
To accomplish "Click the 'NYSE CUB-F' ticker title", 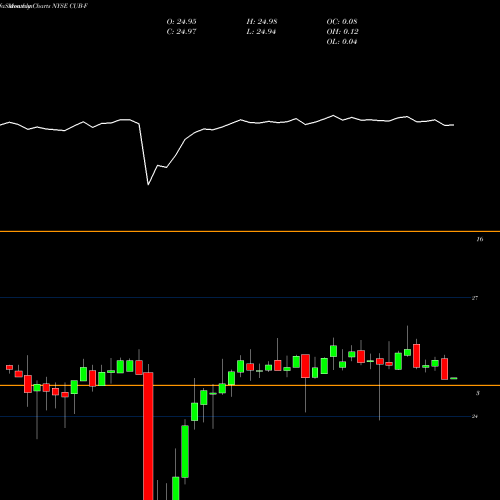I will pos(69,6).
